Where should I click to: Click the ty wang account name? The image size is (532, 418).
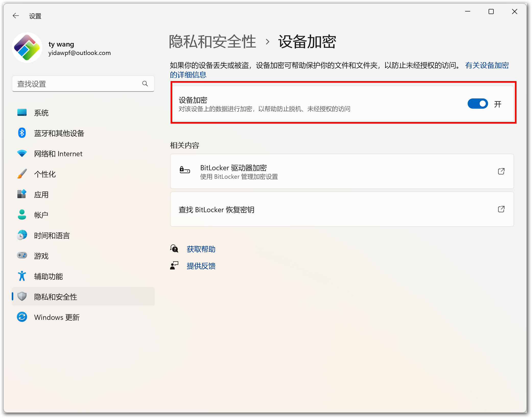61,44
